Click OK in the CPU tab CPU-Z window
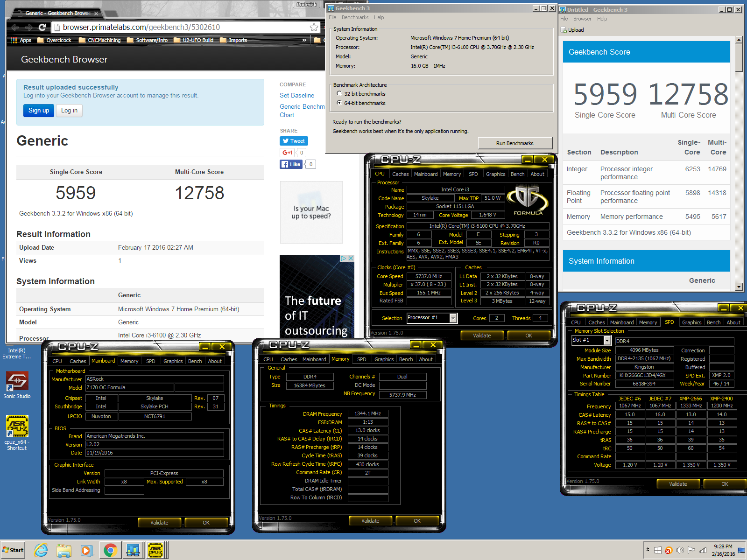This screenshot has width=747, height=560. pyautogui.click(x=529, y=336)
